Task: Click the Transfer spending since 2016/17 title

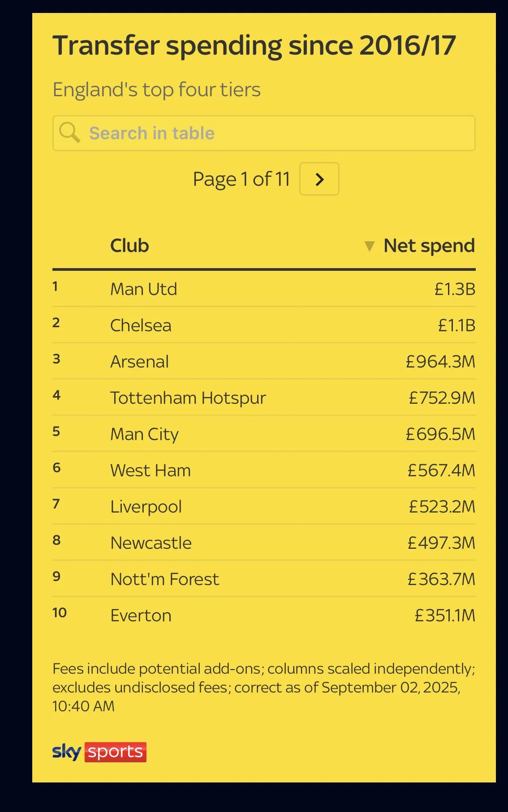Action: coord(254,46)
